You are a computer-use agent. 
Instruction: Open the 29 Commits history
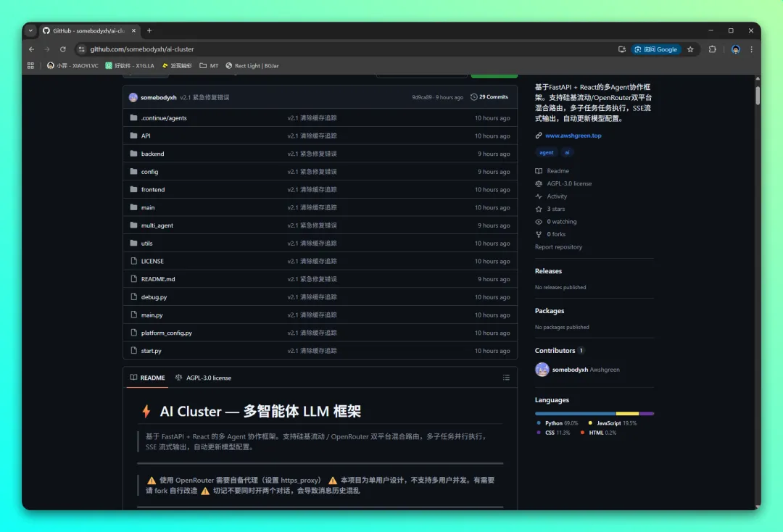coord(489,97)
